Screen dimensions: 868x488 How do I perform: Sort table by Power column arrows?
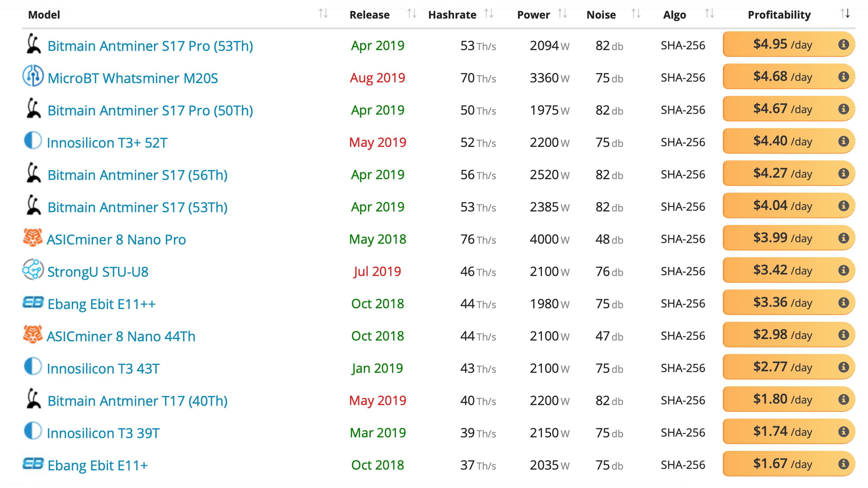pyautogui.click(x=562, y=14)
